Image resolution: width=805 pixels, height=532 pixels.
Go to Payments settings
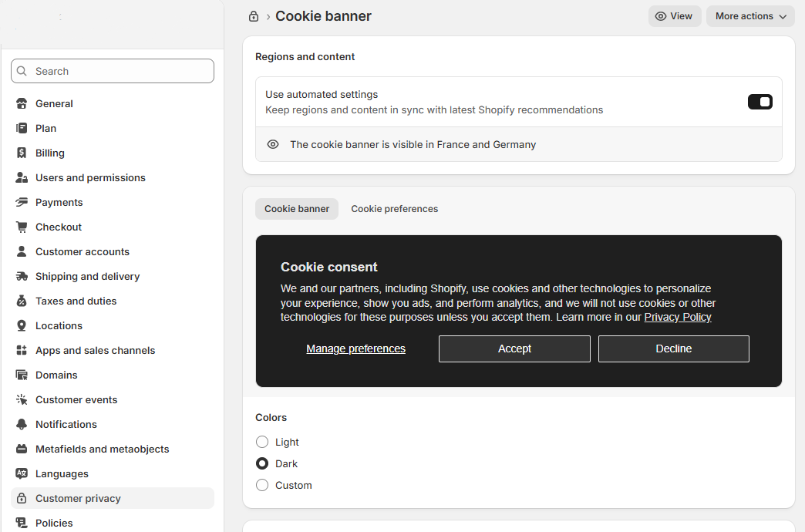(x=113, y=202)
